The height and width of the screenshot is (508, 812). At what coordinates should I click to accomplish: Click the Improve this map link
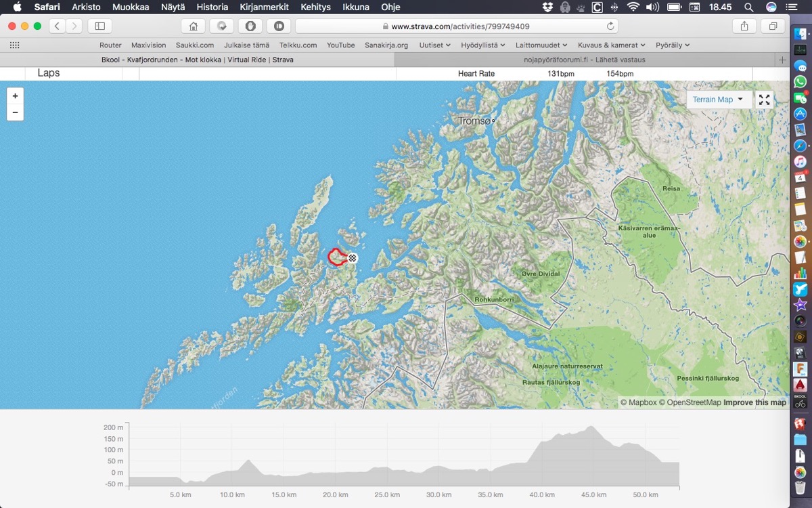click(754, 402)
